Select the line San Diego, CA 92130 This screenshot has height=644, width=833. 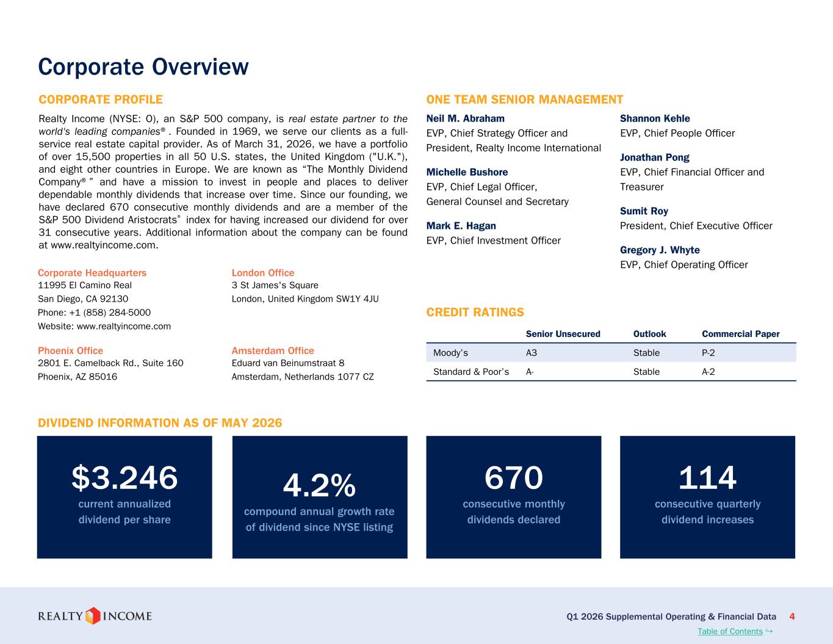click(x=83, y=299)
